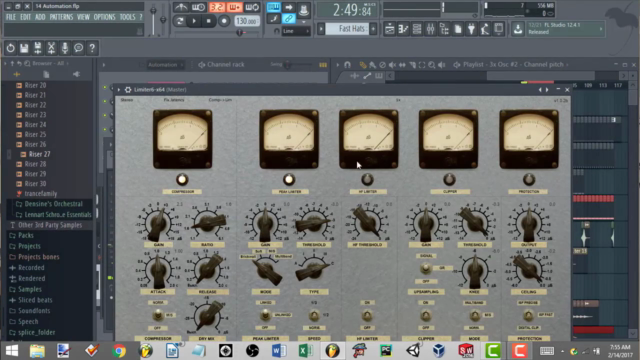Click the Dry Mix knob
The height and width of the screenshot is (360, 640).
[209, 316]
